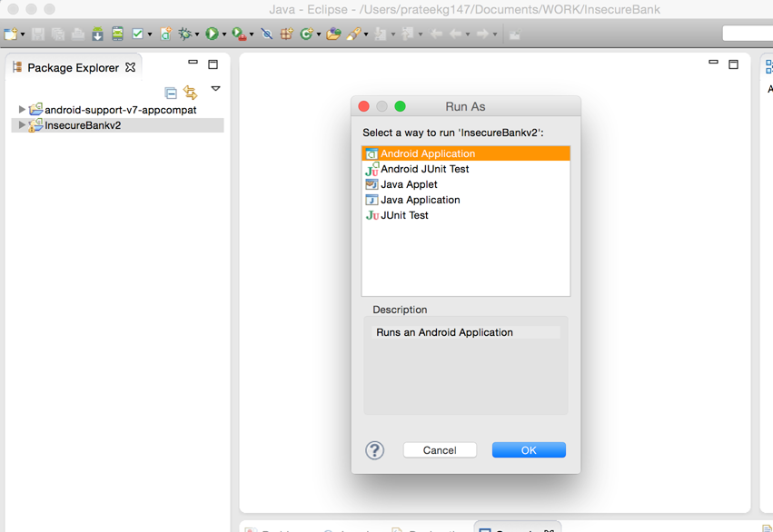This screenshot has width=773, height=532.
Task: Click the New Java Class icon
Action: 307,34
